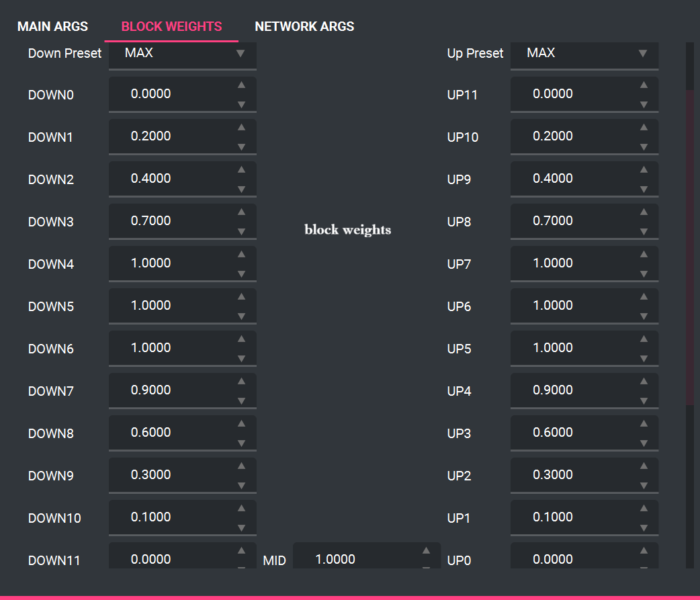Expand the Up Preset dropdown
This screenshot has width=700, height=600.
pyautogui.click(x=584, y=53)
